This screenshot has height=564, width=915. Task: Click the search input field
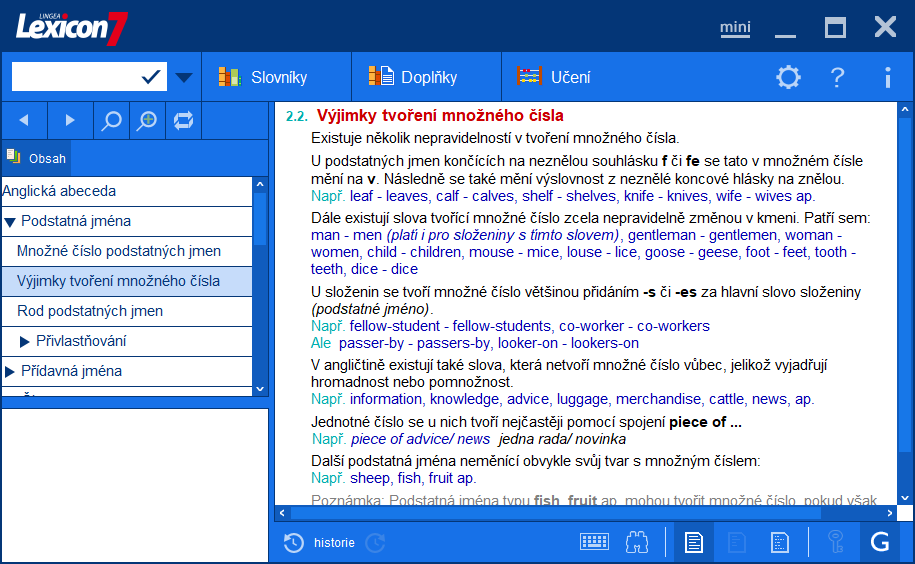(75, 77)
